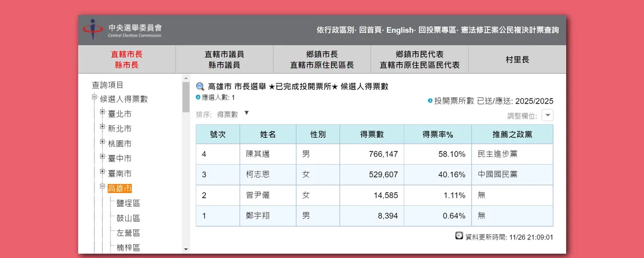This screenshot has width=644, height=258.
Task: Switch to 直轄市長 縣市長 tab
Action: coord(126,59)
